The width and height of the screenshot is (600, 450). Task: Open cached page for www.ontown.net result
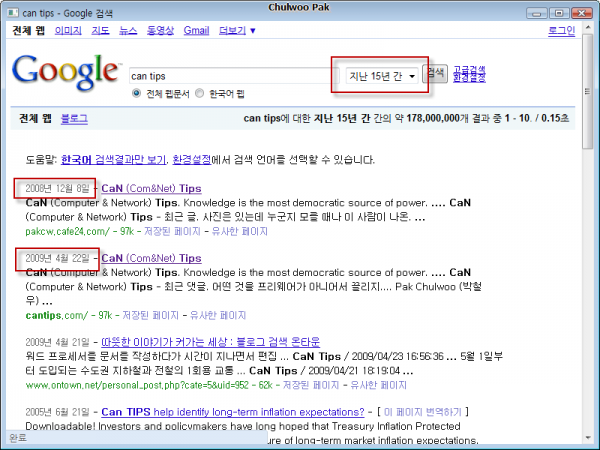tap(311, 385)
